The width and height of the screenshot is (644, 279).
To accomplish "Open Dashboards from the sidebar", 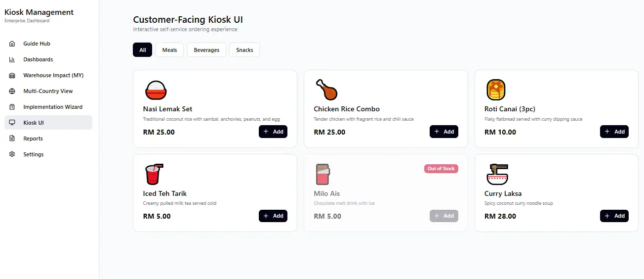I will pyautogui.click(x=38, y=59).
